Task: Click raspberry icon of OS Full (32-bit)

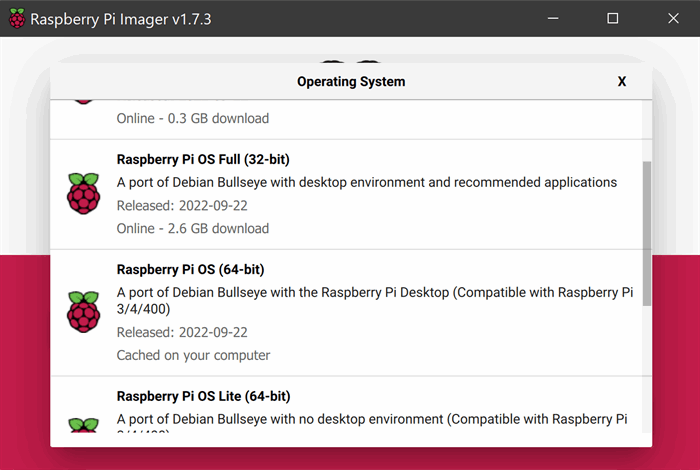Action: pos(83,193)
